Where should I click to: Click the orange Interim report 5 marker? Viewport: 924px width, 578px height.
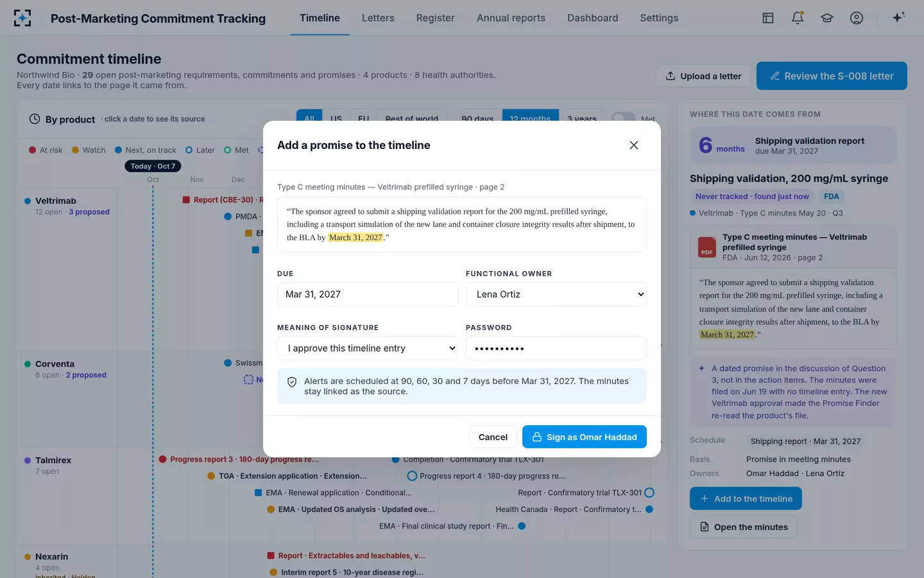(x=274, y=572)
